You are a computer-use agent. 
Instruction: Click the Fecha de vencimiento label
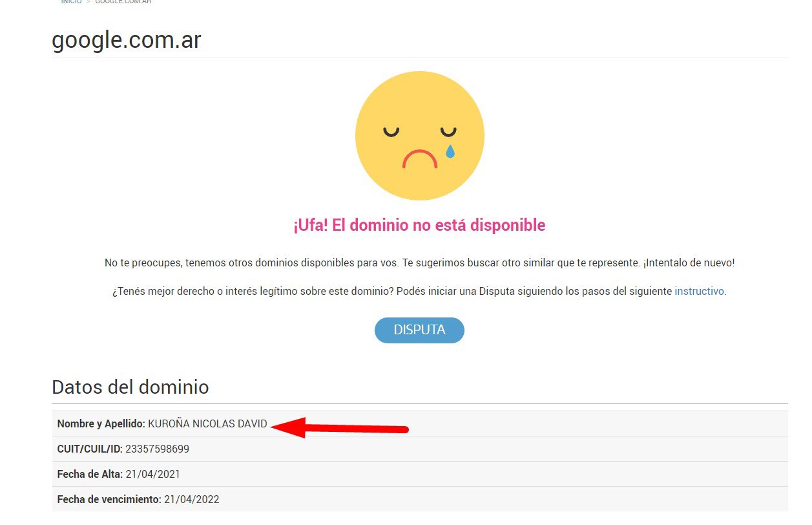pyautogui.click(x=109, y=499)
